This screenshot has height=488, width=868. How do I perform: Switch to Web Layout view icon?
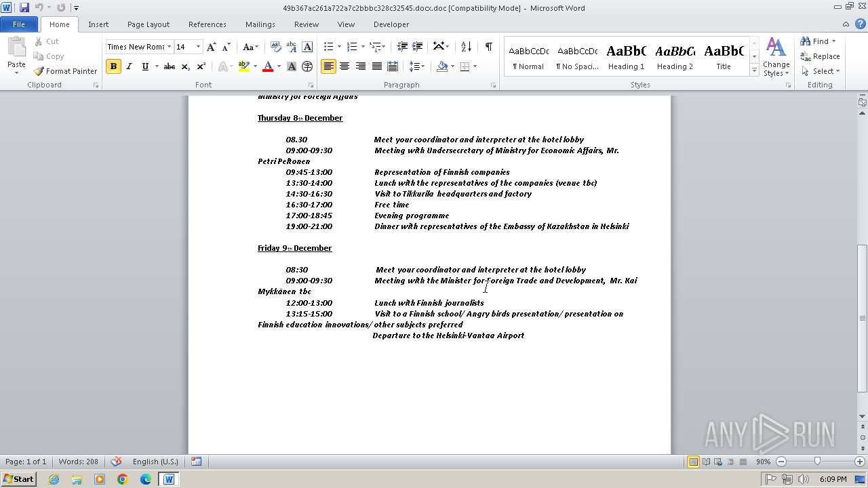[718, 462]
